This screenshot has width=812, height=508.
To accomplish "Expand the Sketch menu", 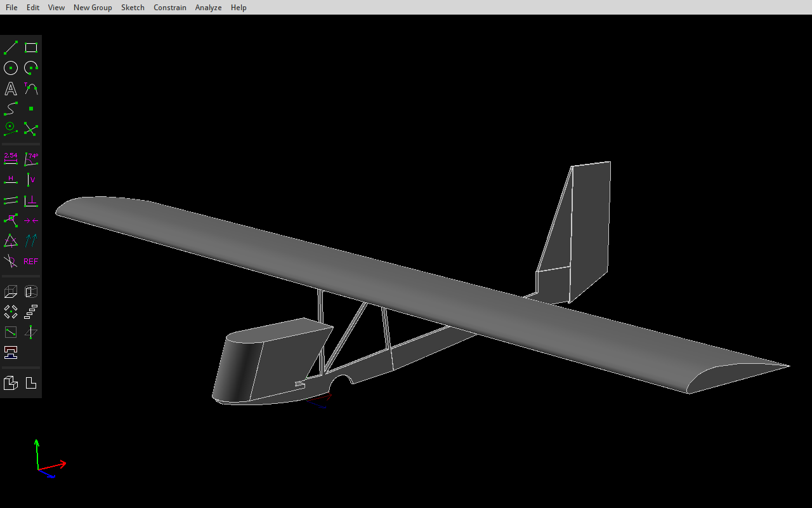I will (x=133, y=8).
